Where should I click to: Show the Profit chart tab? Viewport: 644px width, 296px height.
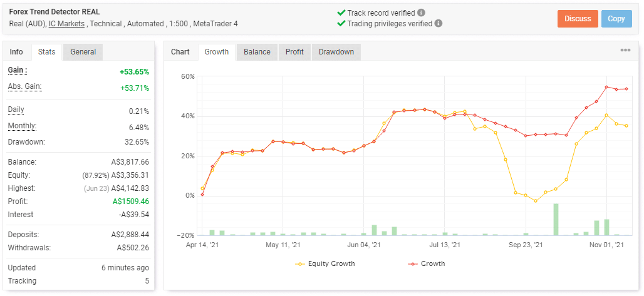pos(294,52)
